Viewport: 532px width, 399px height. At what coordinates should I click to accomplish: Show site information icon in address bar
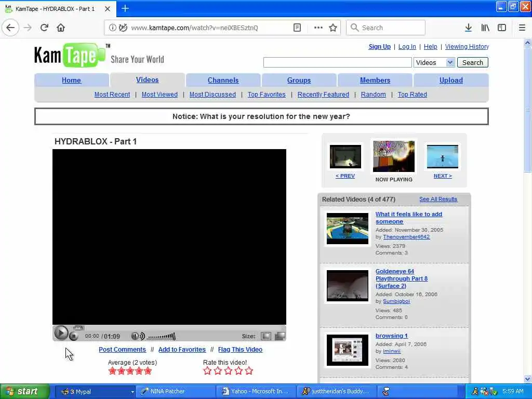click(x=112, y=28)
